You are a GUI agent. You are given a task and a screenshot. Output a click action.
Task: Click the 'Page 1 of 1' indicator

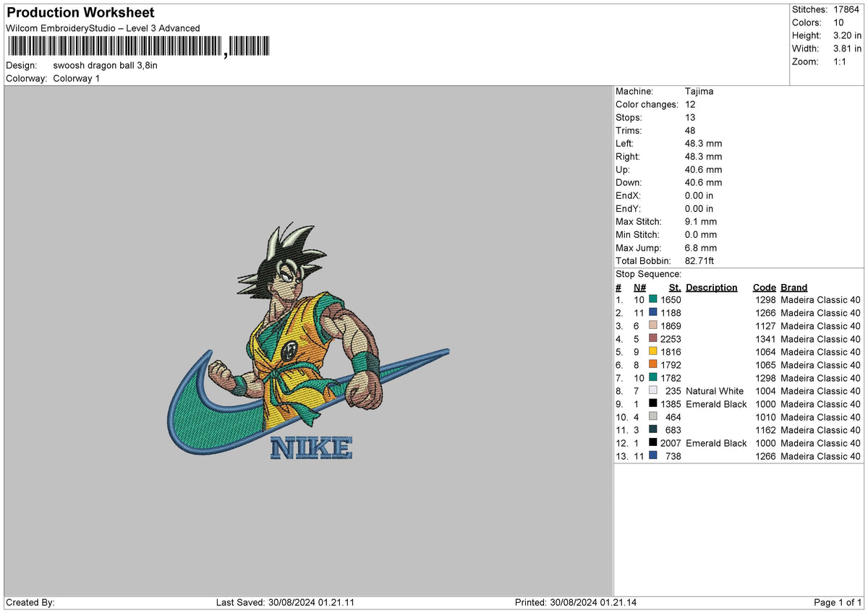(x=838, y=602)
